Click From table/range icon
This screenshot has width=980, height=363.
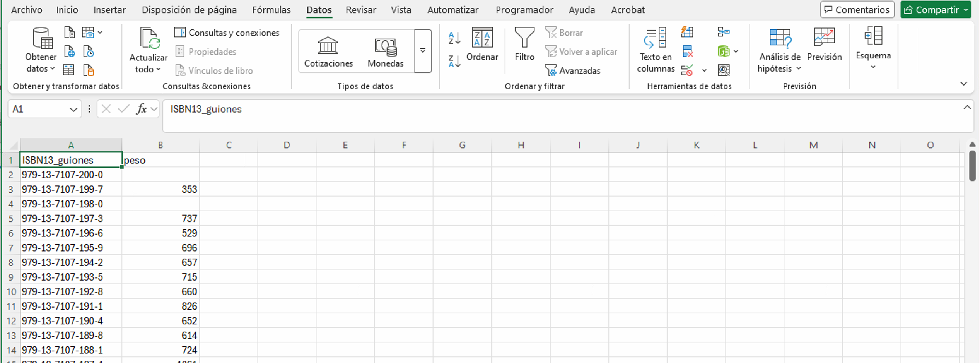[x=68, y=70]
